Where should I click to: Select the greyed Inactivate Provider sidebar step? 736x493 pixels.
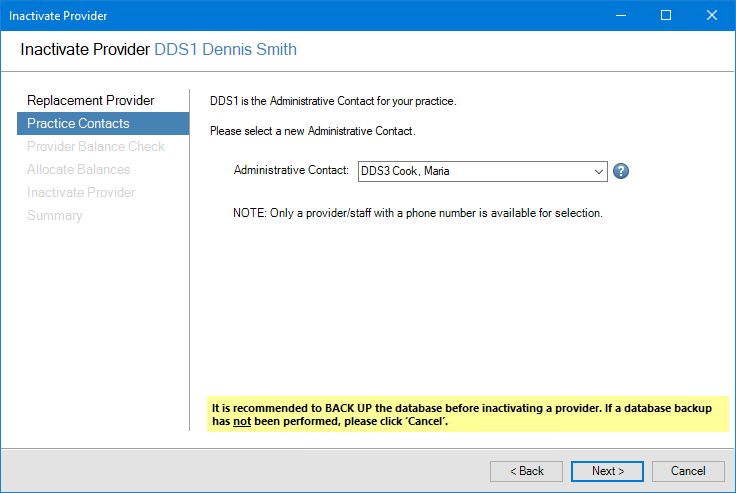point(81,192)
